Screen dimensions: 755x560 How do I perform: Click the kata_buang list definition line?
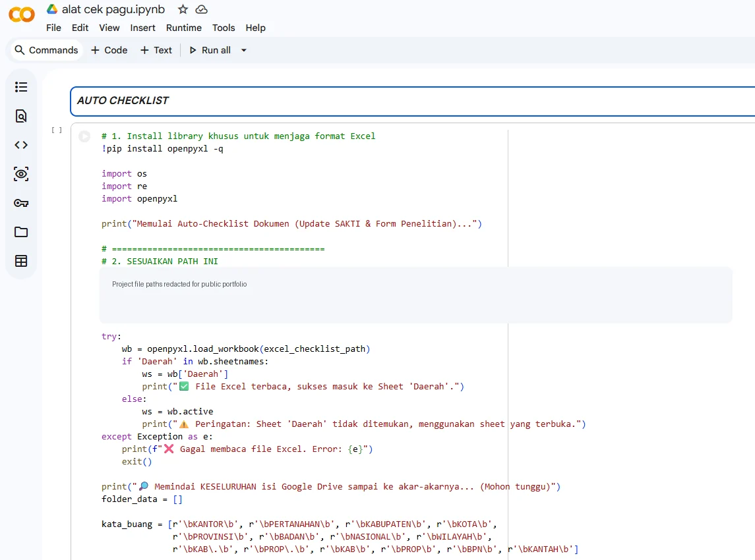pyautogui.click(x=299, y=524)
